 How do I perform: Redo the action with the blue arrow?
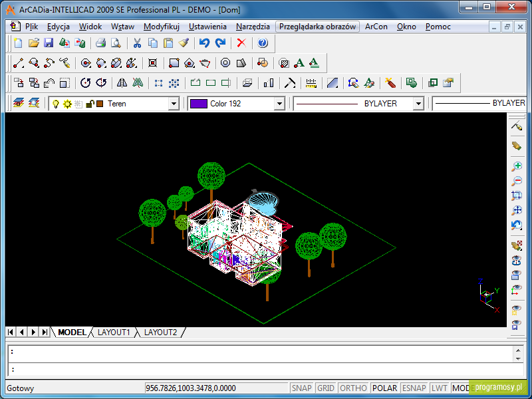(x=221, y=43)
